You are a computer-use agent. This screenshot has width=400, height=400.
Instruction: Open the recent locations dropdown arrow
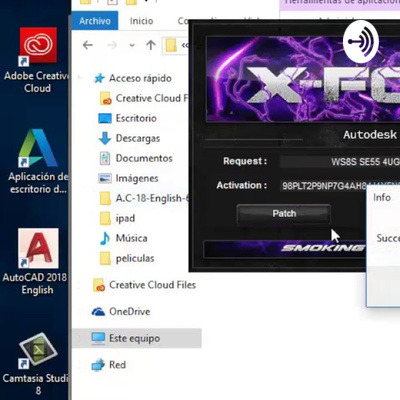coord(132,45)
